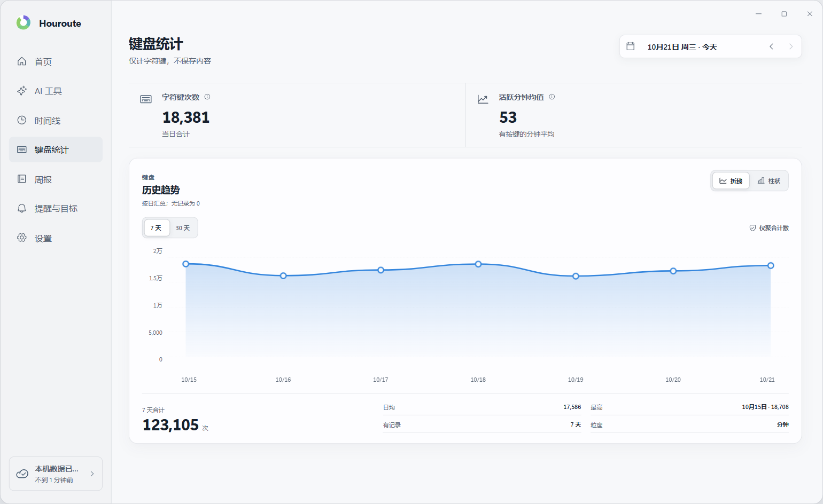Go to 时间线 clock icon

[x=22, y=120]
